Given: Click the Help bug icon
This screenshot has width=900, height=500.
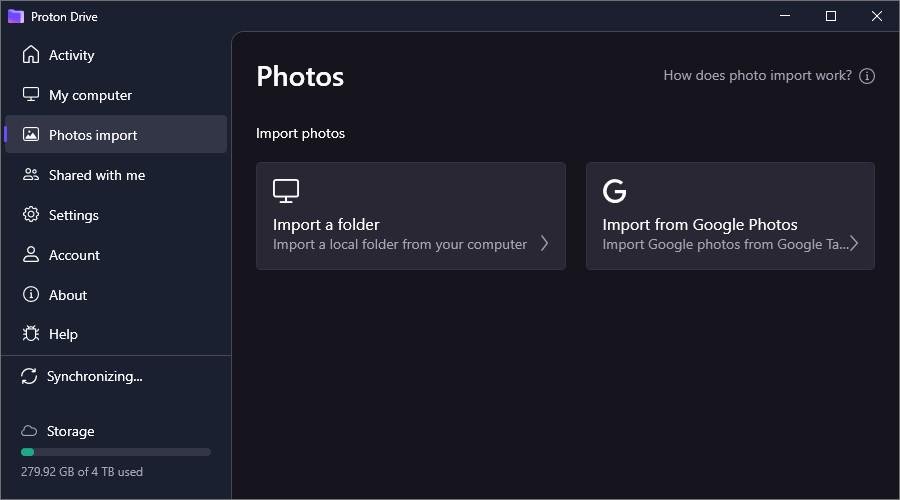Looking at the screenshot, I should tap(31, 334).
